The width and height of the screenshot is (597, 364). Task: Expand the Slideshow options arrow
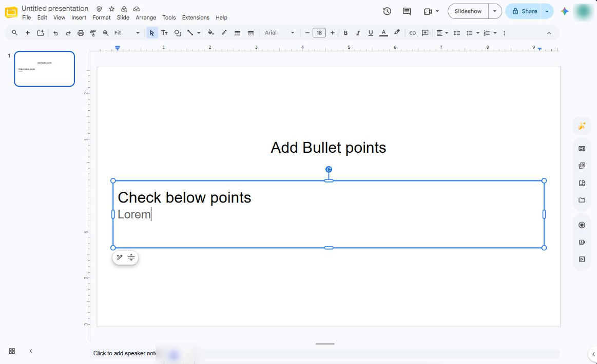pyautogui.click(x=495, y=11)
